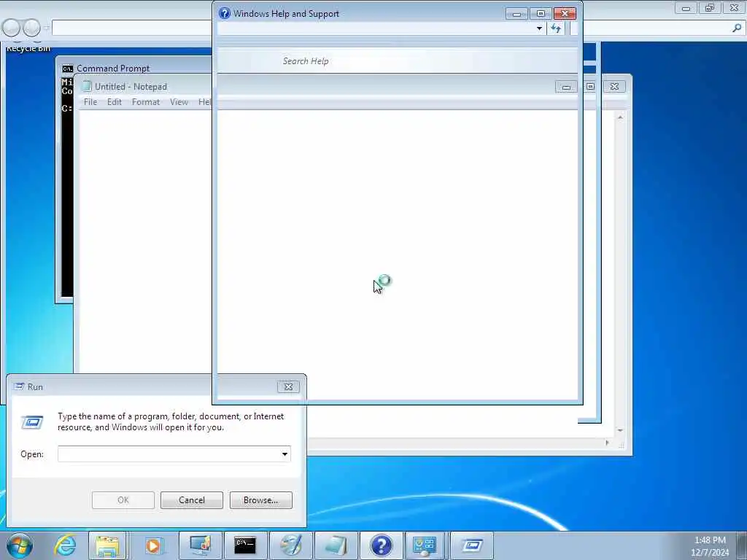747x560 pixels.
Task: Open the Format menu in Notepad
Action: 146,102
